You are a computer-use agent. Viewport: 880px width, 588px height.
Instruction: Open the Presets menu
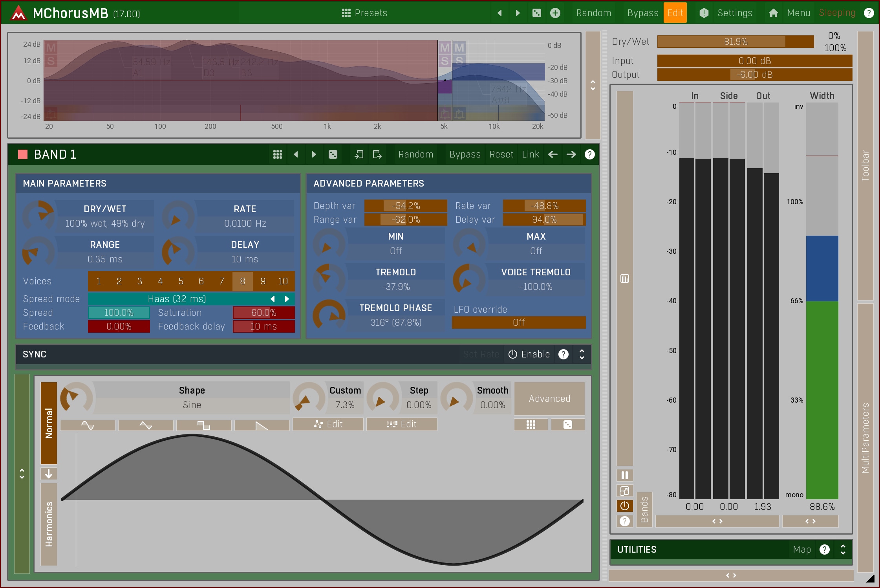coord(364,13)
